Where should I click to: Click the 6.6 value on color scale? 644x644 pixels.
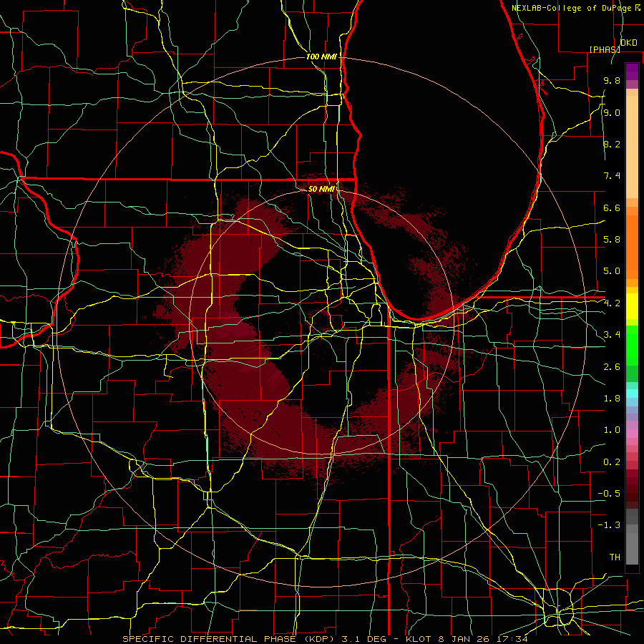coord(612,208)
